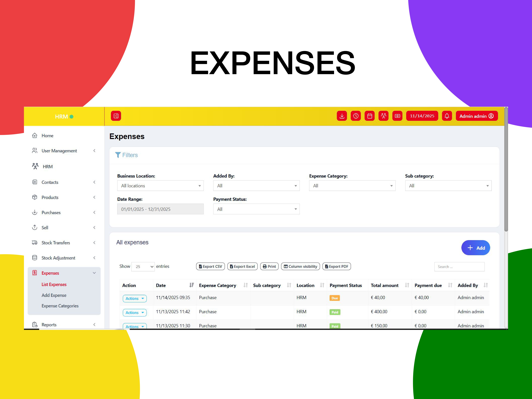
Task: Open the calendar icon in header
Action: [x=370, y=116]
